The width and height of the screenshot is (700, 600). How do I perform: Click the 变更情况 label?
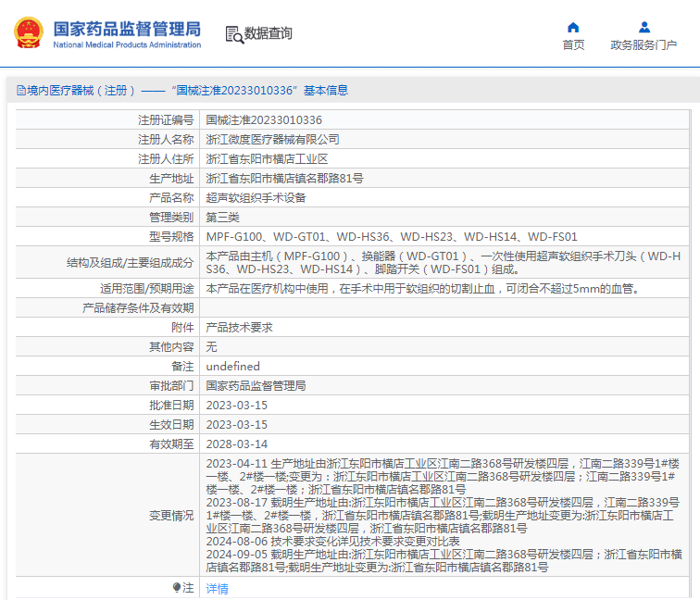[x=171, y=516]
